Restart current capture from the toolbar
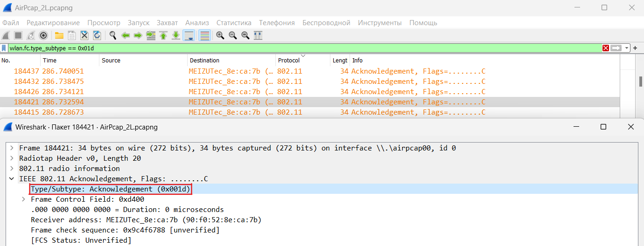 coord(30,35)
